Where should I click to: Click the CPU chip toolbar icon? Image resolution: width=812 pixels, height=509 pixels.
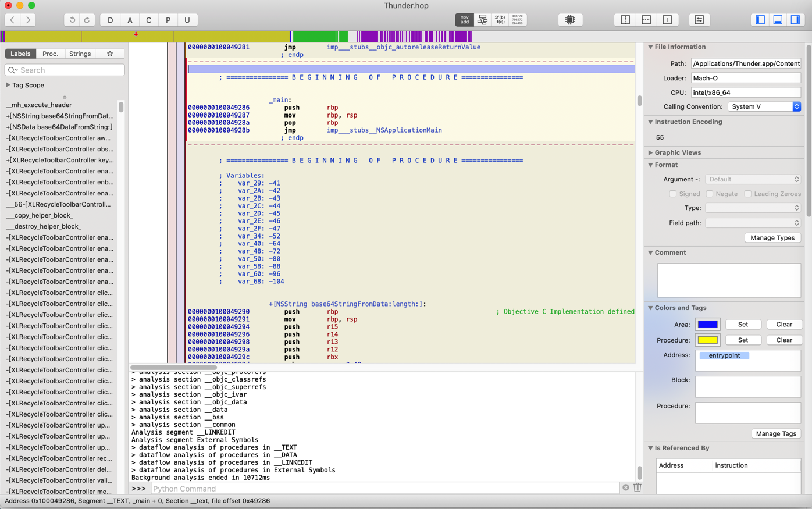(570, 20)
